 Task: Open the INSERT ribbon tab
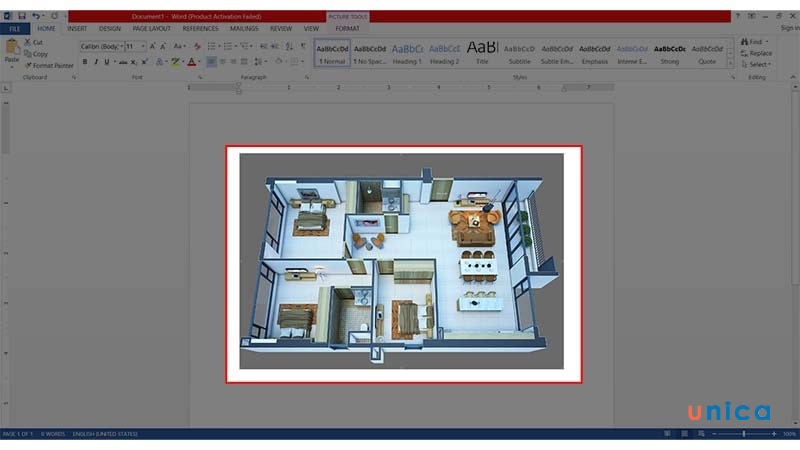[77, 28]
